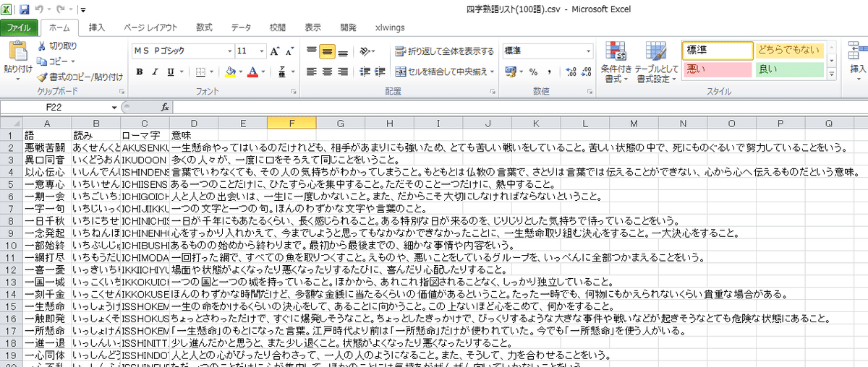Click the Undo arrow in quick access toolbar
The width and height of the screenshot is (868, 367).
click(39, 10)
